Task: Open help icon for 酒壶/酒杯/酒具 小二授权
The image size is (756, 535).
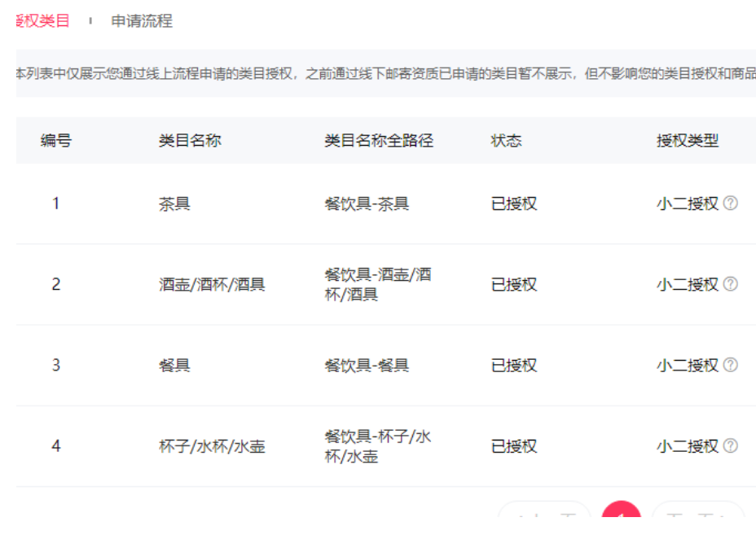Action: click(x=731, y=284)
